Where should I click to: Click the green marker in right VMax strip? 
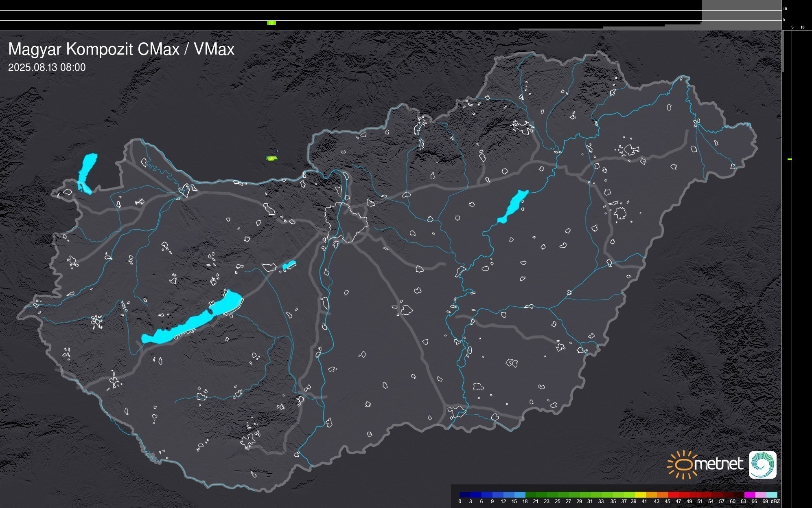790,159
